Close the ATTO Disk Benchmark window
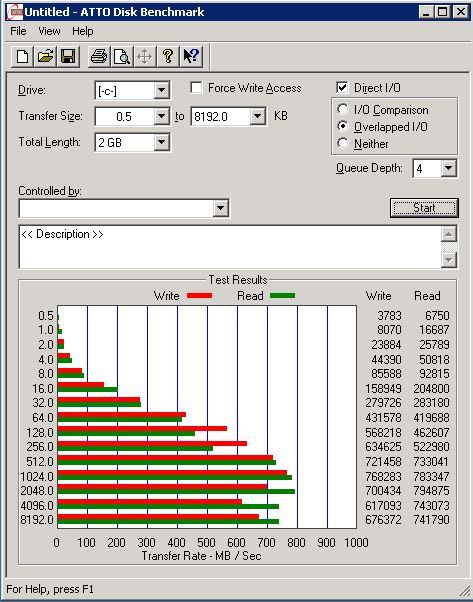The image size is (473, 602). pos(460,12)
